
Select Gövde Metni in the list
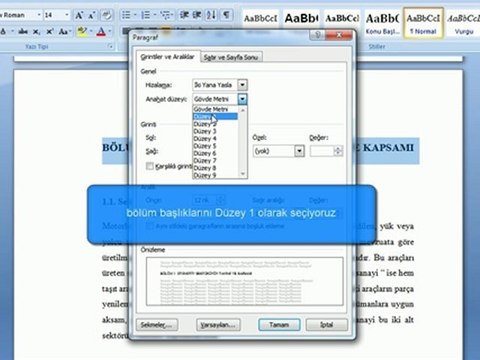click(215, 109)
